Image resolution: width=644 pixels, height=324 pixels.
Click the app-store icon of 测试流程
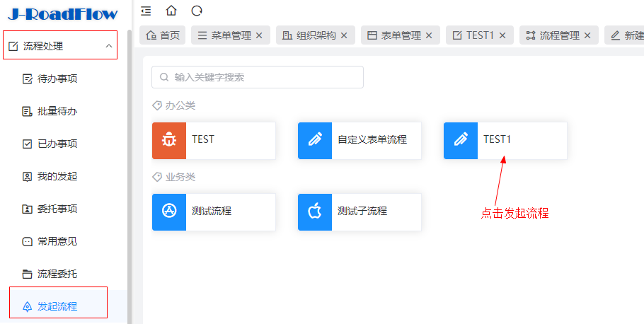[x=169, y=212]
